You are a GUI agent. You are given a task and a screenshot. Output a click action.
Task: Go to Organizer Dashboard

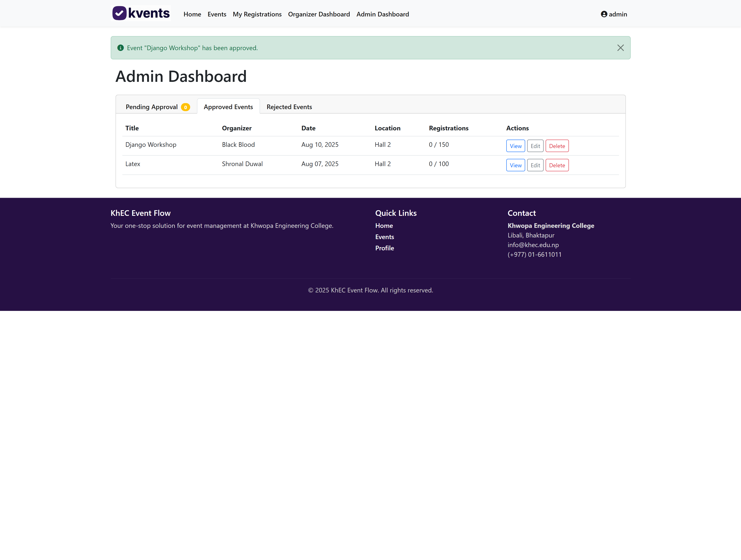coord(319,14)
